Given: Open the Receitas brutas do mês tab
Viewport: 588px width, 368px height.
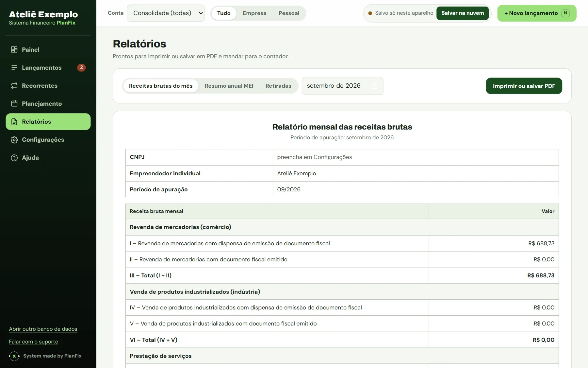Looking at the screenshot, I should 161,86.
